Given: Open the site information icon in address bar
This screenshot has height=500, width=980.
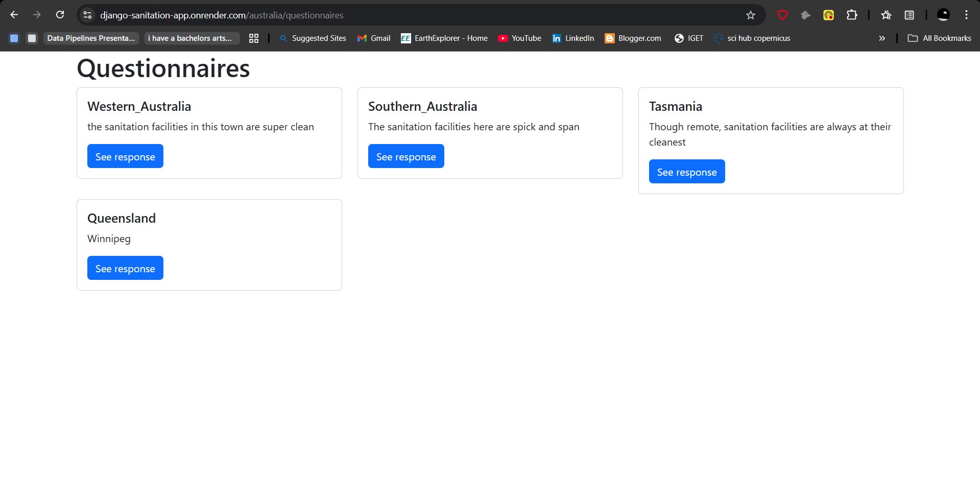Looking at the screenshot, I should pos(87,15).
